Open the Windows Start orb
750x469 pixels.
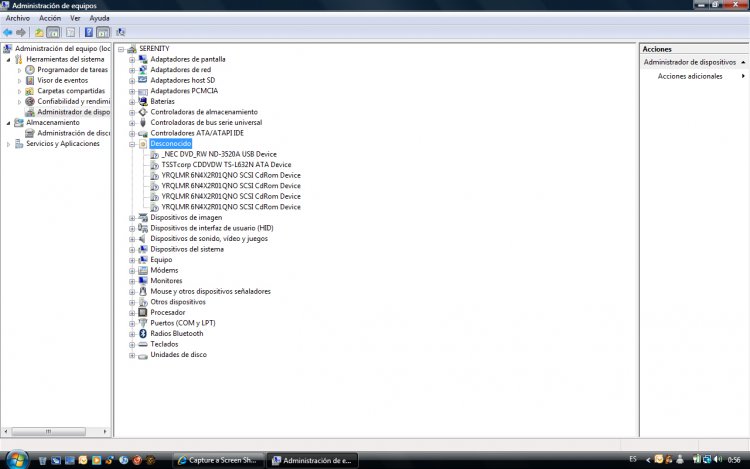17,460
